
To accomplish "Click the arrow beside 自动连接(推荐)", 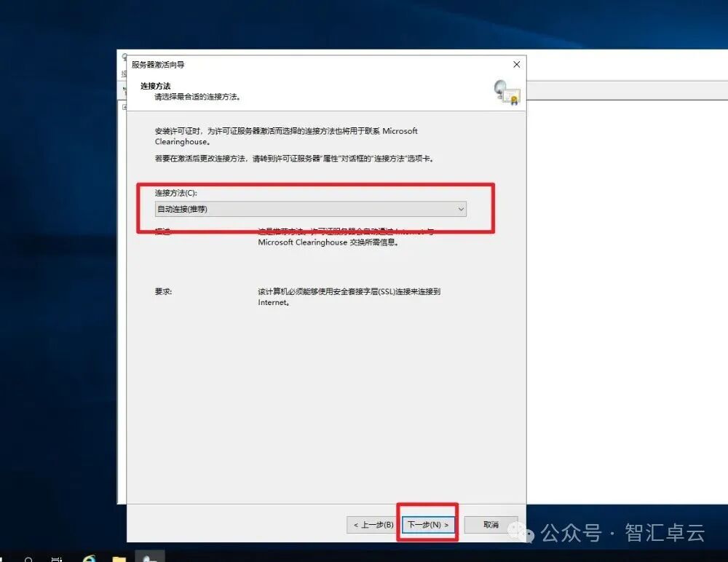I will tap(461, 209).
